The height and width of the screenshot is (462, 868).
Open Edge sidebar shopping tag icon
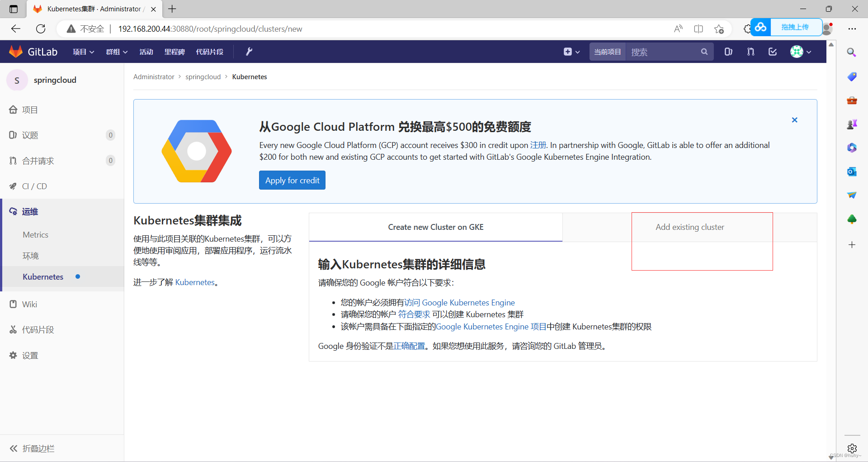(852, 76)
